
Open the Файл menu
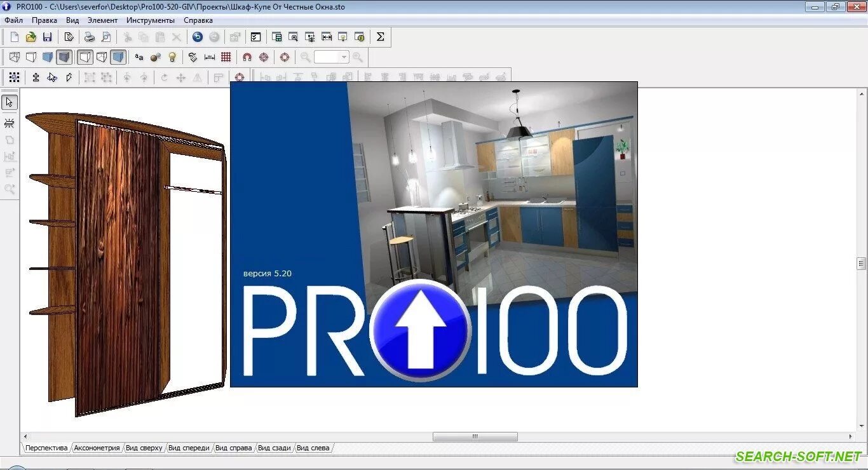(x=13, y=20)
